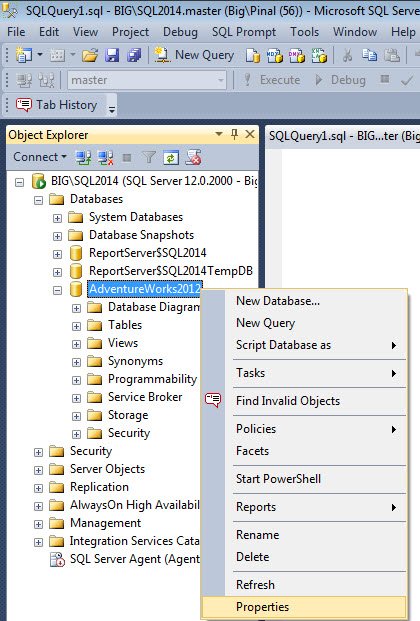Click the Save All icon
This screenshot has height=621, width=420.
134,55
